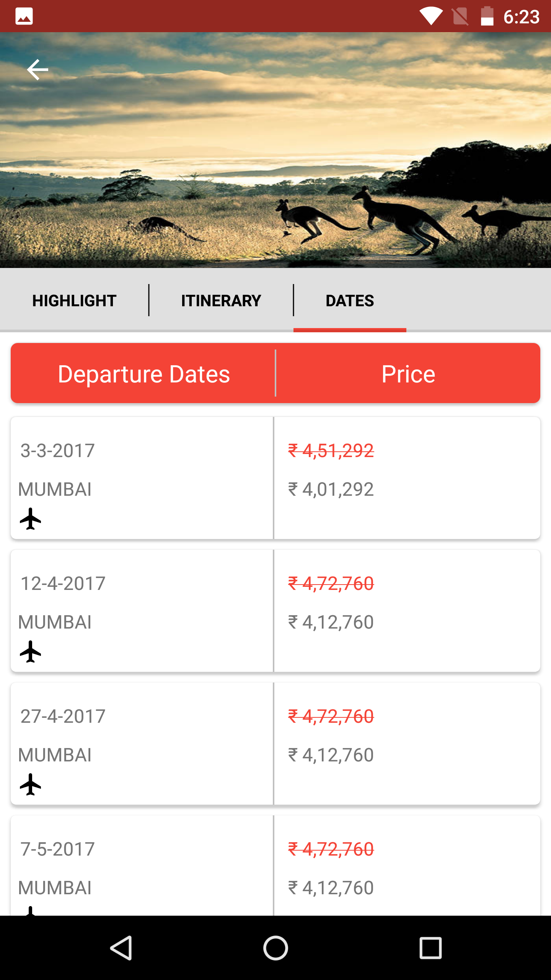This screenshot has height=980, width=551.
Task: Tap the Price column header
Action: point(408,374)
